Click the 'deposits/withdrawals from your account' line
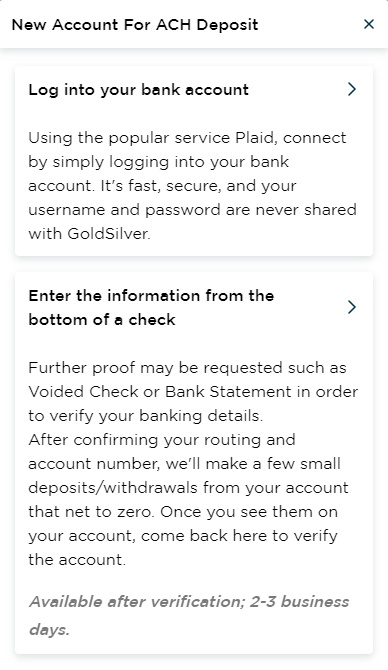This screenshot has height=670, width=388. (188, 488)
